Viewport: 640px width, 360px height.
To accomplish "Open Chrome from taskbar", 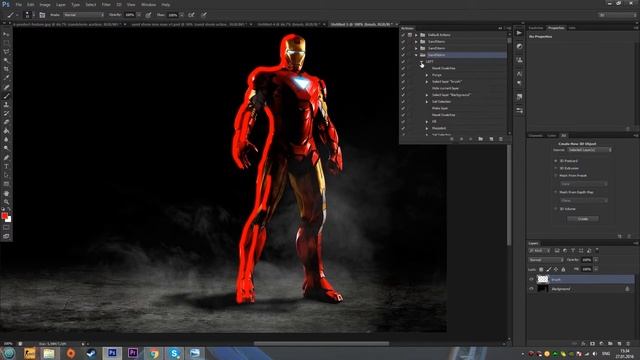I will coord(154,353).
